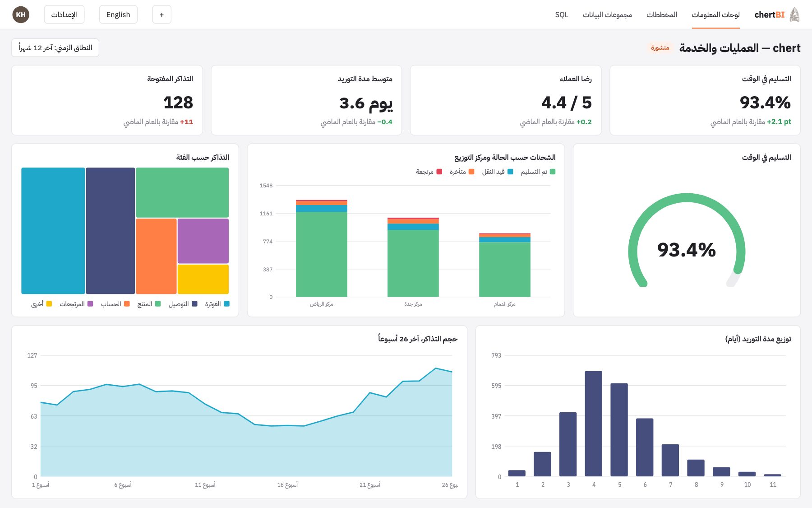Viewport: 812px width, 508px height.
Task: Go to the المخططات tab
Action: 662,15
